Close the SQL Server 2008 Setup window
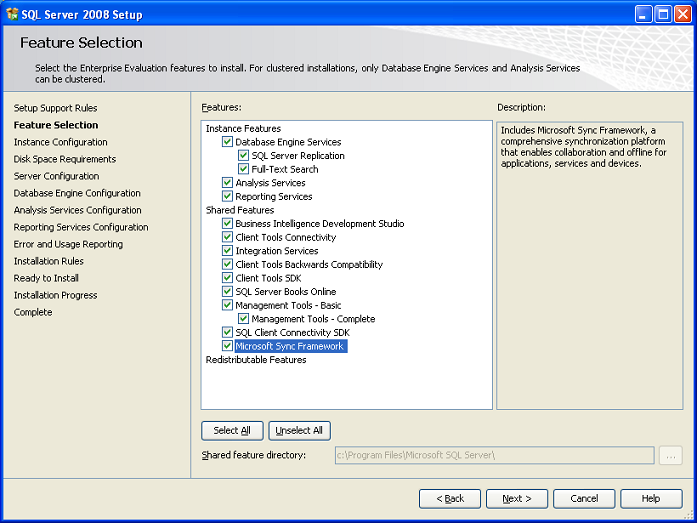The image size is (697, 523). tap(682, 14)
